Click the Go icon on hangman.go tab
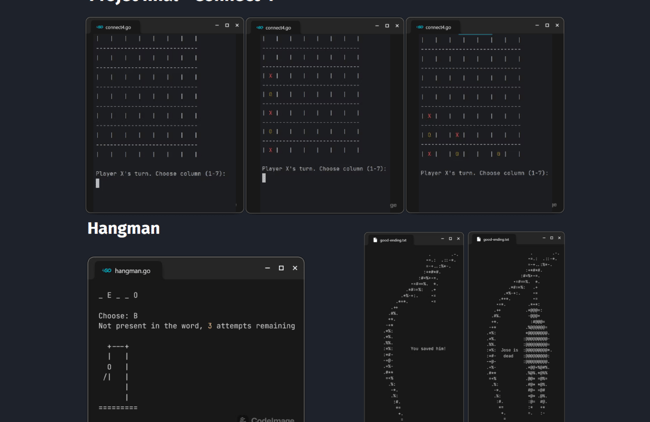 pos(107,270)
